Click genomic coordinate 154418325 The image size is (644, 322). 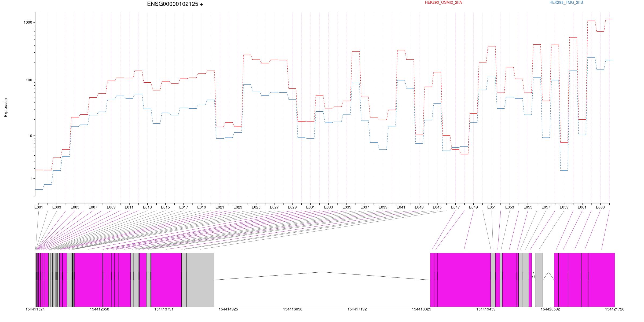click(x=422, y=309)
